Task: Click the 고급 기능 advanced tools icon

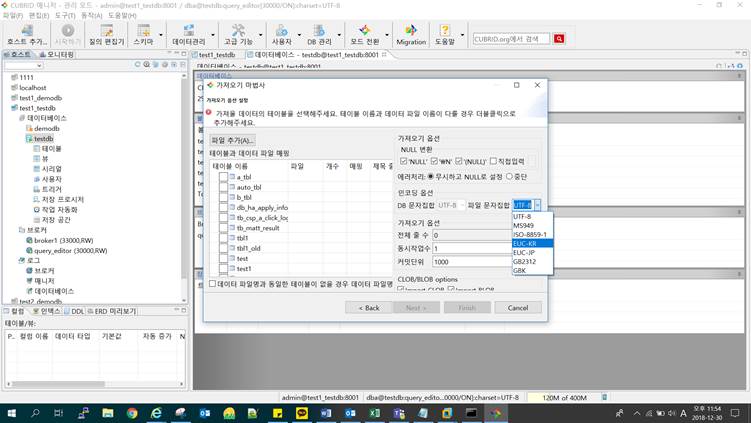Action: [x=238, y=34]
